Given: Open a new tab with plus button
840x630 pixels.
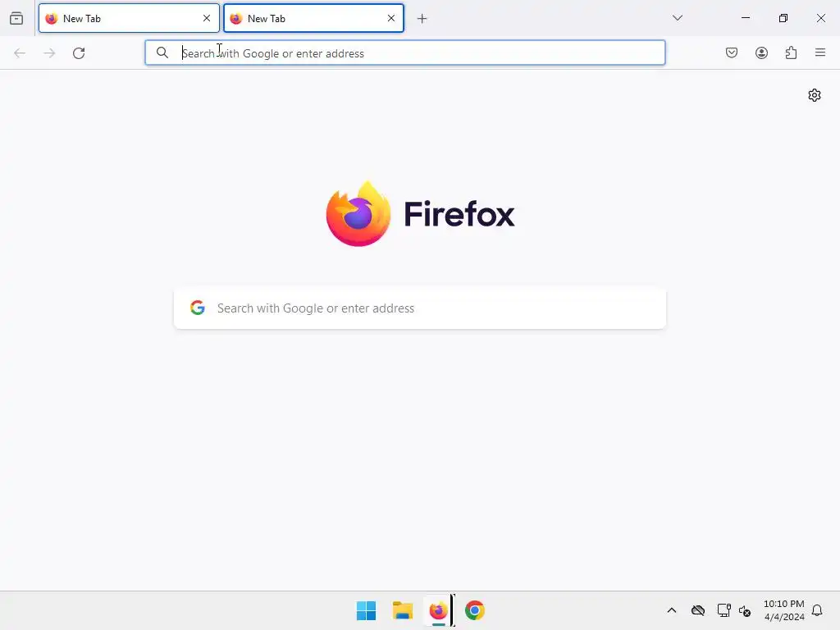Looking at the screenshot, I should (422, 19).
